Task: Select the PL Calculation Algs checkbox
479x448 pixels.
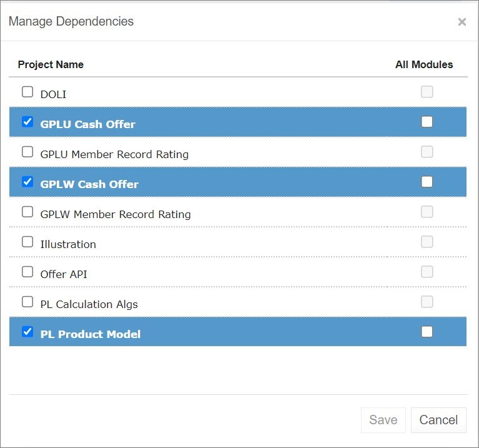Action: (x=27, y=302)
